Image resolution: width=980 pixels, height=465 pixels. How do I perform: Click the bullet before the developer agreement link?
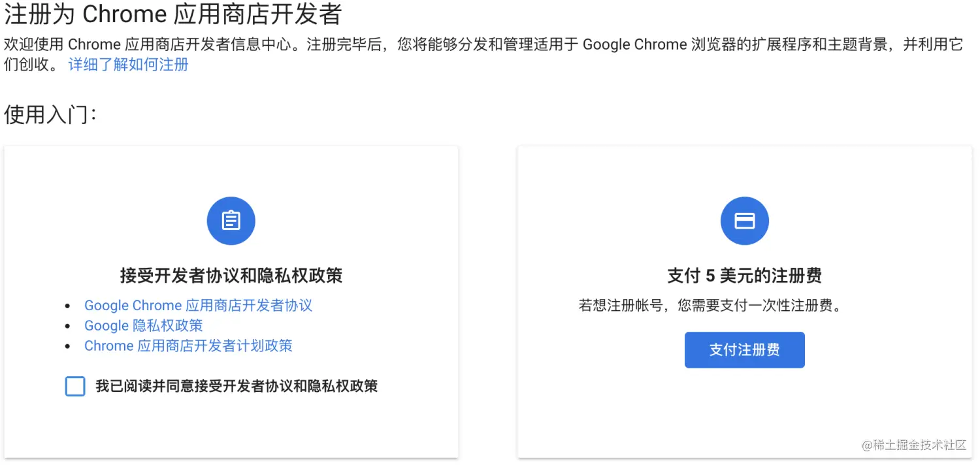tap(67, 306)
